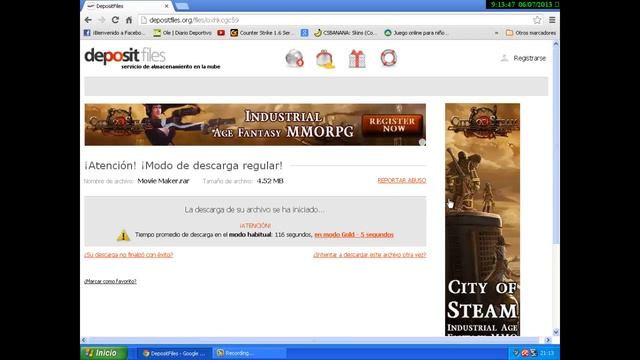640x360 pixels.
Task: Open the CSBANANA Skins bookmark
Action: pyautogui.click(x=345, y=33)
